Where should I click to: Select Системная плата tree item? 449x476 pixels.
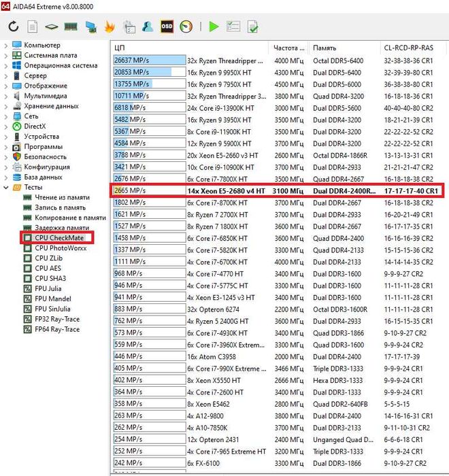pos(50,55)
